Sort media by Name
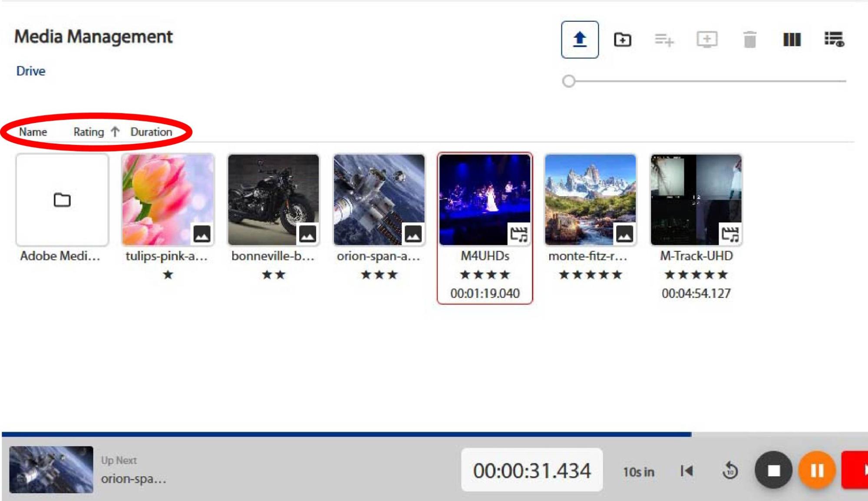This screenshot has width=868, height=501. point(33,132)
